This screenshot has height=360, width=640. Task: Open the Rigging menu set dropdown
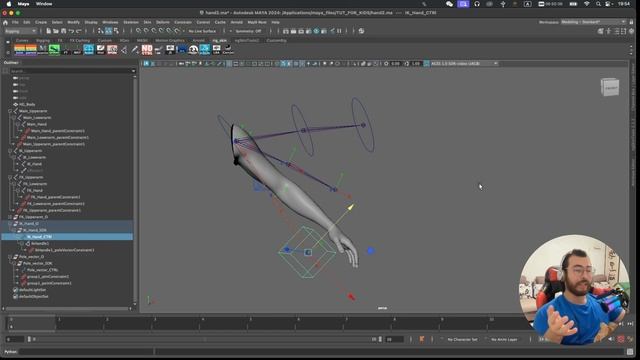pyautogui.click(x=20, y=31)
